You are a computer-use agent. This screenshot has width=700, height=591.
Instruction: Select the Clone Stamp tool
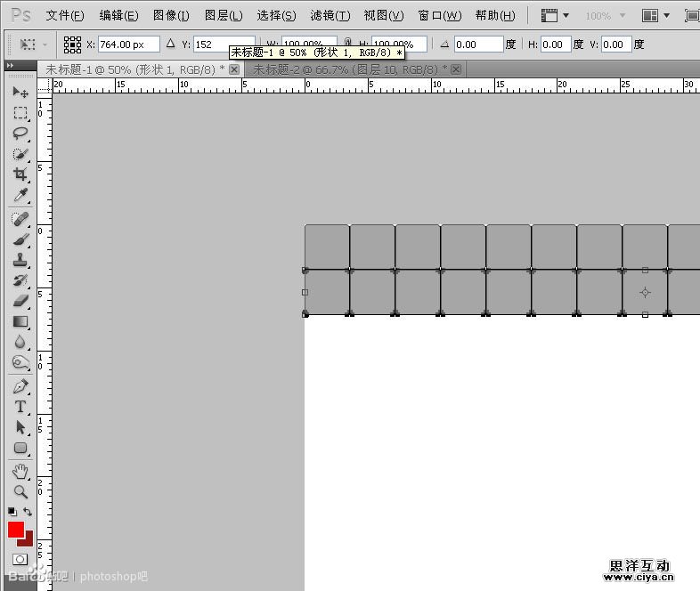[x=20, y=261]
